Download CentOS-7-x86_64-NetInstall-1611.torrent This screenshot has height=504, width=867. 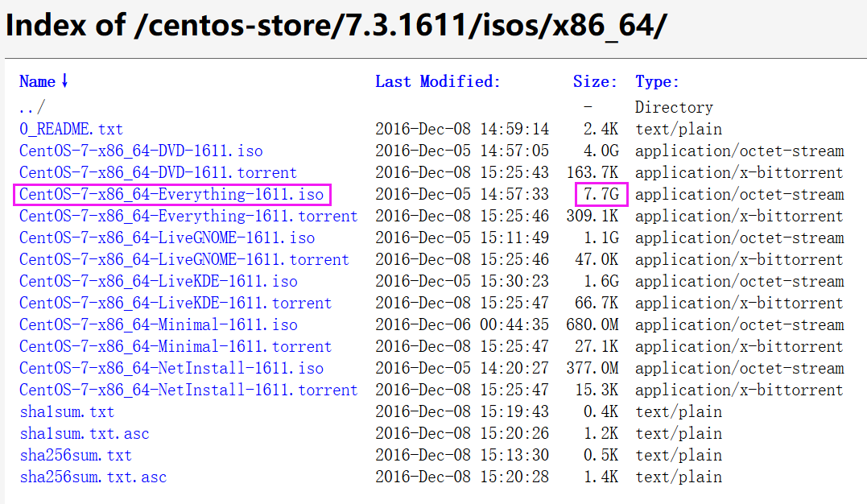coord(188,390)
